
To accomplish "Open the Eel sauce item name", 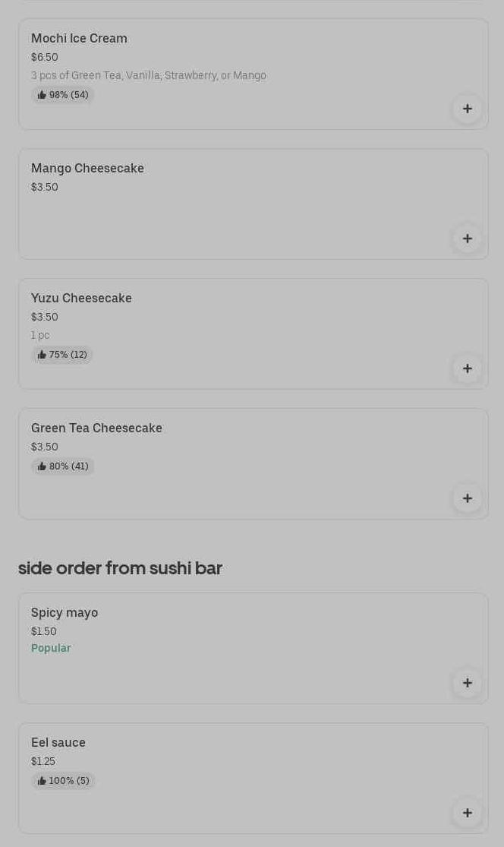I will (x=58, y=742).
